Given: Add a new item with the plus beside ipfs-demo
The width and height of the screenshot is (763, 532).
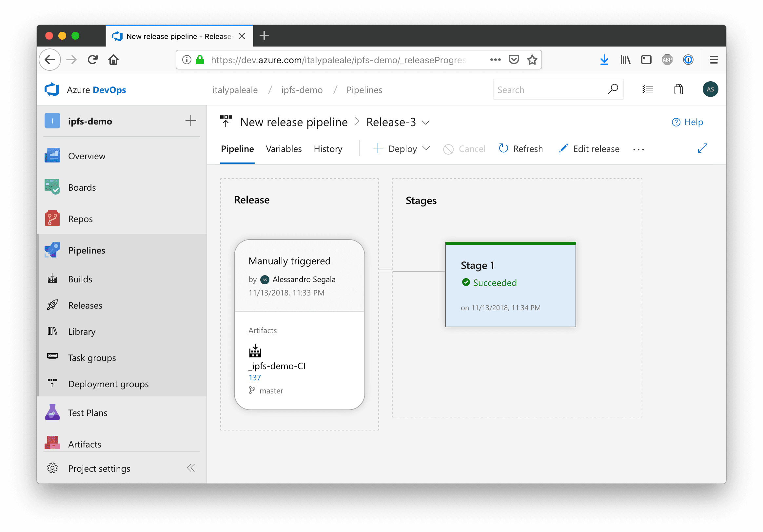Looking at the screenshot, I should 190,121.
